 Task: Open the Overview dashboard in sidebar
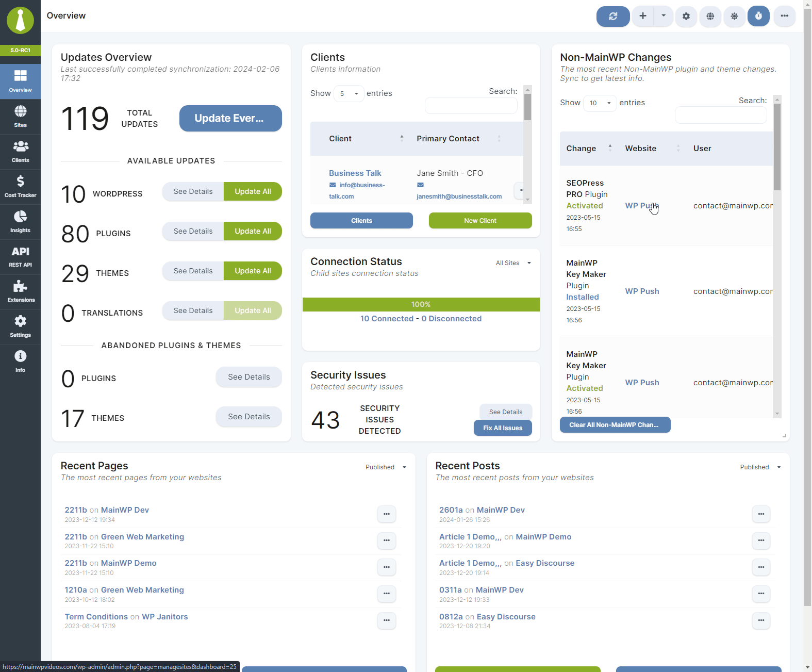click(20, 81)
